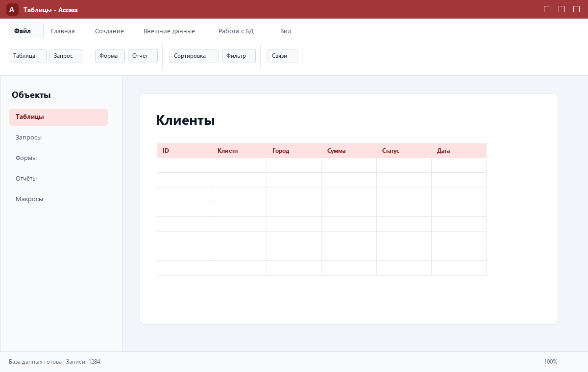Click the first empty cell under Город
Screen dimensions: 588x372
[294, 165]
